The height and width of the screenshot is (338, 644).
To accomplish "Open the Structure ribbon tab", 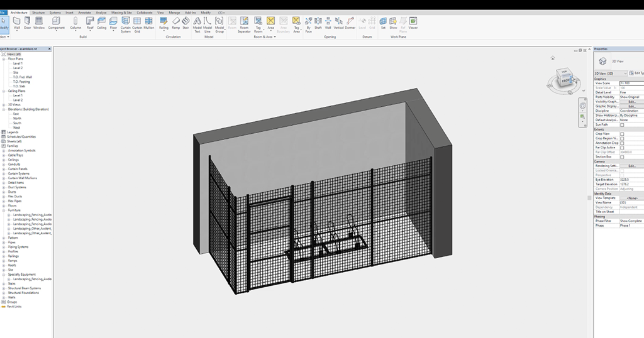I will [x=38, y=13].
